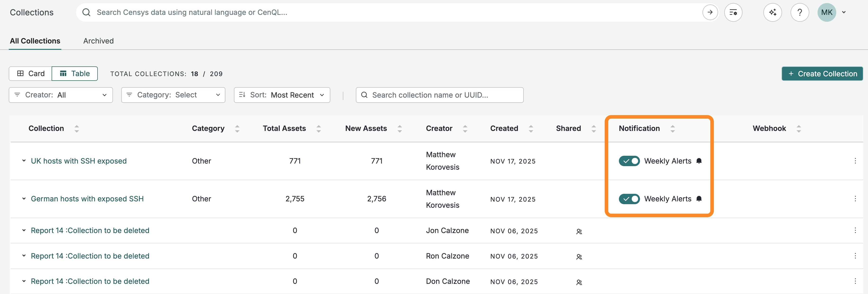The image size is (868, 294).
Task: Disable Weekly Alerts for German hosts collection
Action: coord(629,199)
